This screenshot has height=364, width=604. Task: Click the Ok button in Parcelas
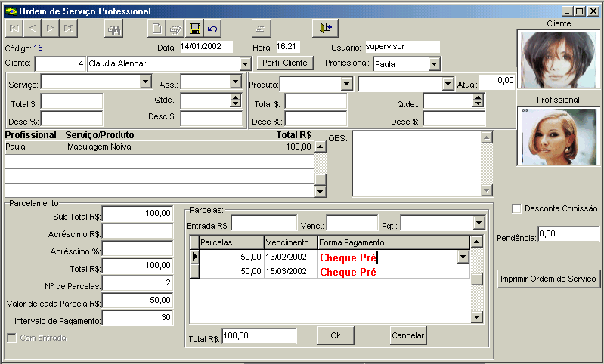(336, 335)
